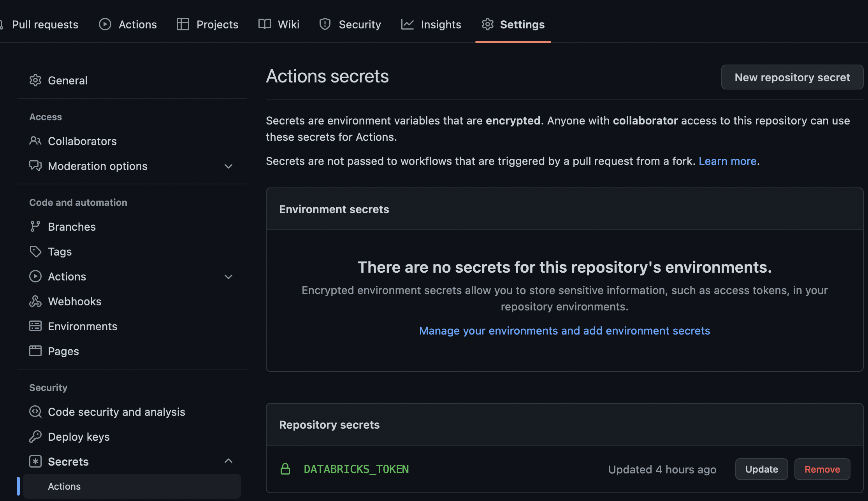
Task: Open the Projects tab
Action: [207, 24]
